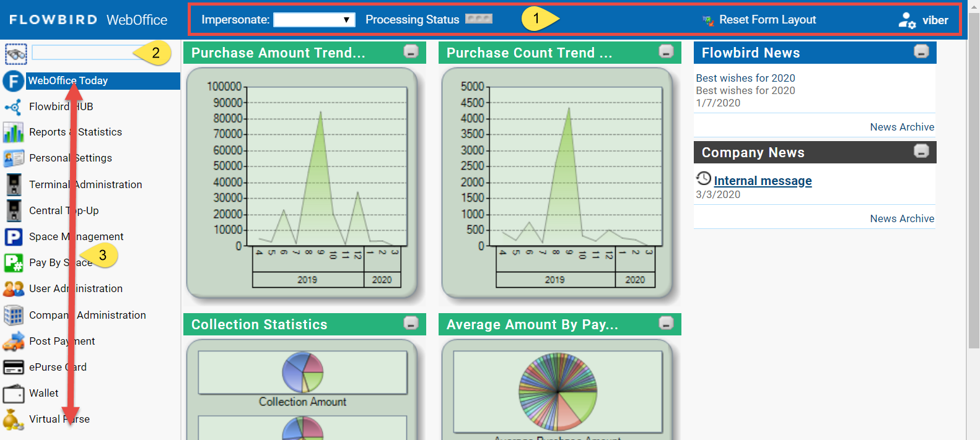Open the Internal message link
This screenshot has height=440, width=980.
(x=763, y=181)
